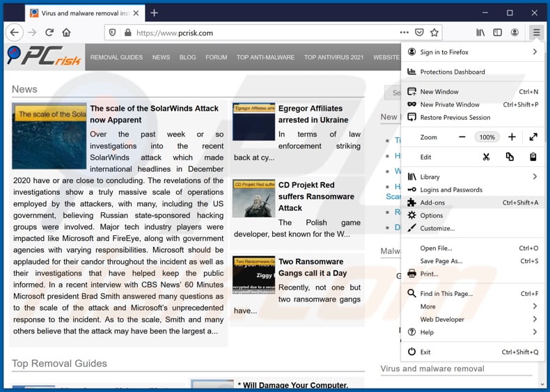Choose Open File... entry

coord(473,248)
